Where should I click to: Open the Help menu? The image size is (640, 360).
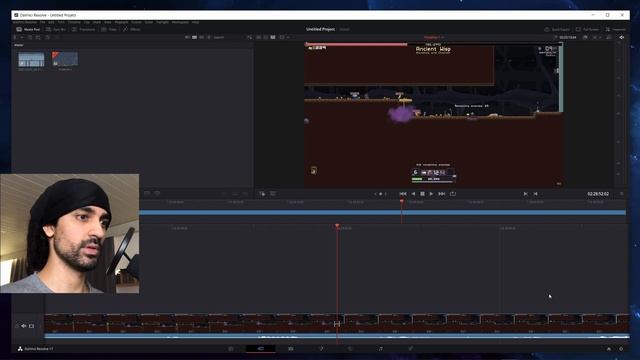tap(196, 22)
